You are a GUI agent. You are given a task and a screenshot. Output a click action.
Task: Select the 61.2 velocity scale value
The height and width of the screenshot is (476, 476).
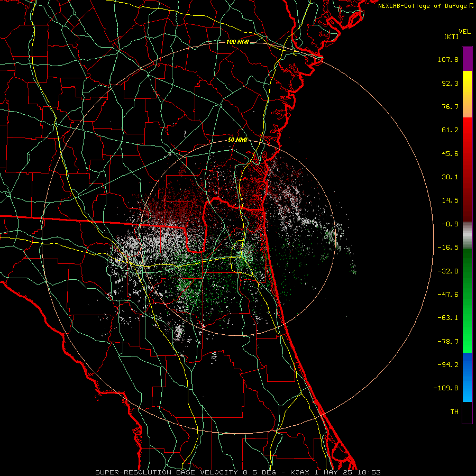450,130
